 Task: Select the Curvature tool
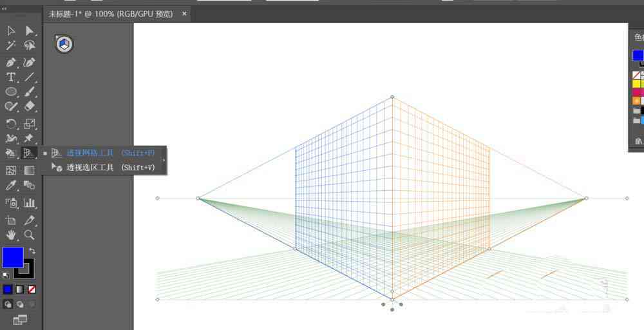pyautogui.click(x=30, y=63)
